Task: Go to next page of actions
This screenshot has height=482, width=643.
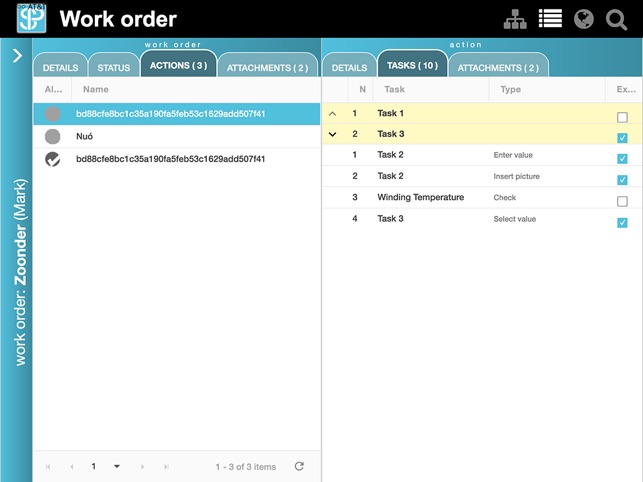Action: pos(142,466)
